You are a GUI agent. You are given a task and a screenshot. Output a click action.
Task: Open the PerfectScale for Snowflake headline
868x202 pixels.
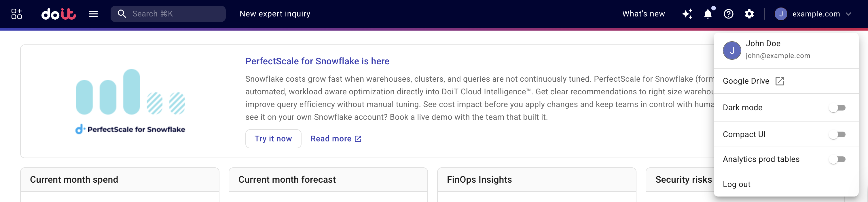(x=317, y=61)
